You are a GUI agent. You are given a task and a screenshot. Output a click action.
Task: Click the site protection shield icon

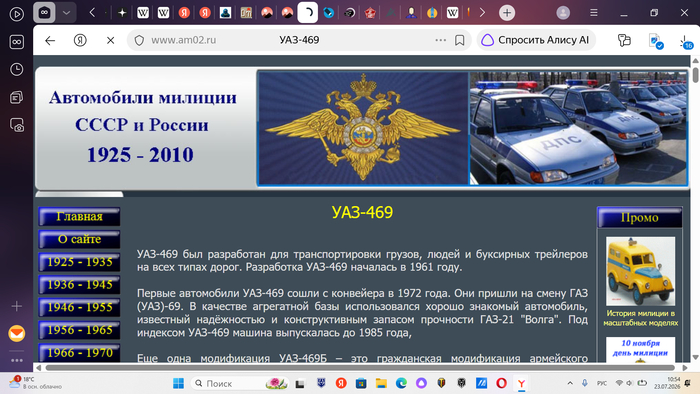click(139, 41)
